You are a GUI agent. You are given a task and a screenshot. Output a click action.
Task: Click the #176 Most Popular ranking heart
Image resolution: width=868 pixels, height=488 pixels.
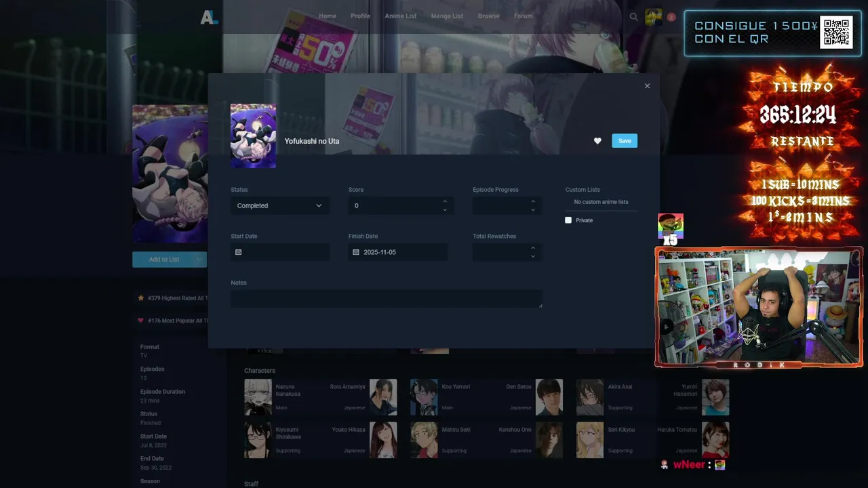(x=141, y=320)
